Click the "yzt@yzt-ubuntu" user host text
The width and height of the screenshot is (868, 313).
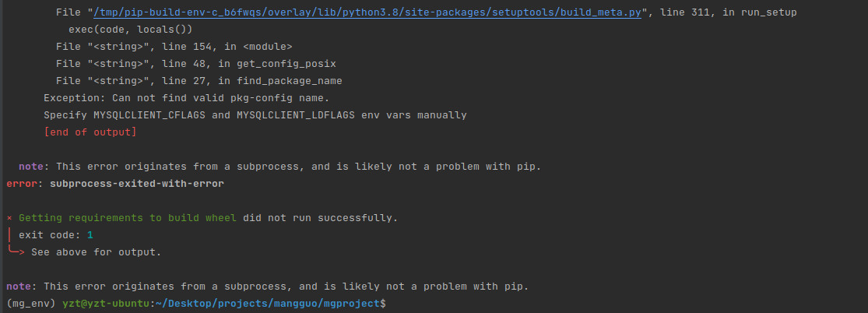pos(106,304)
